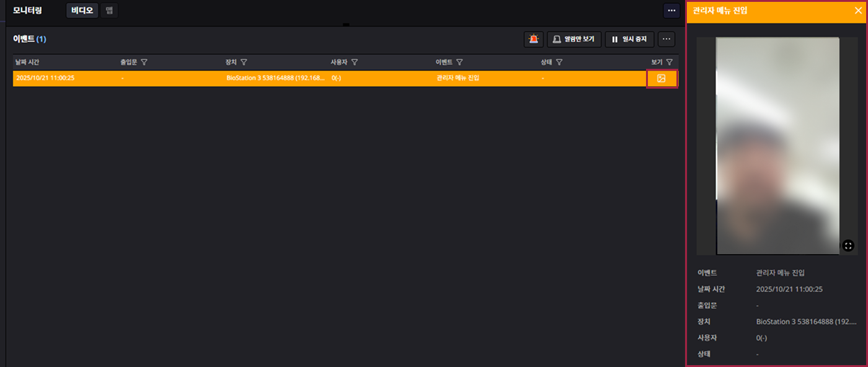Select the 2025/10/21 11:00:25 event row
868x367 pixels.
pos(174,79)
